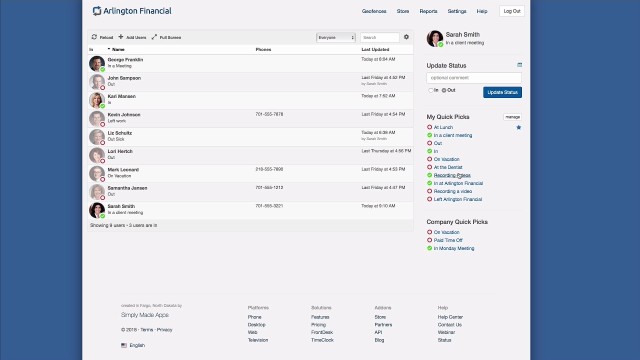
Task: Click the Phones column header
Action: tap(263, 49)
